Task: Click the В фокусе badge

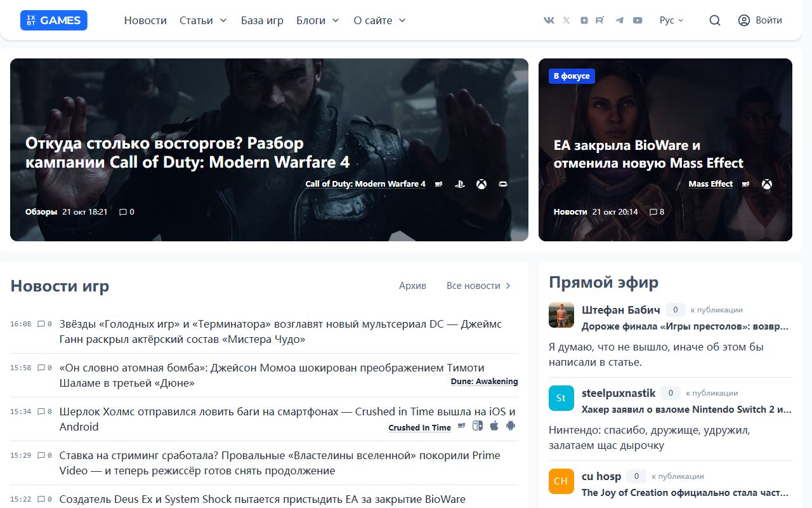Action: [572, 76]
